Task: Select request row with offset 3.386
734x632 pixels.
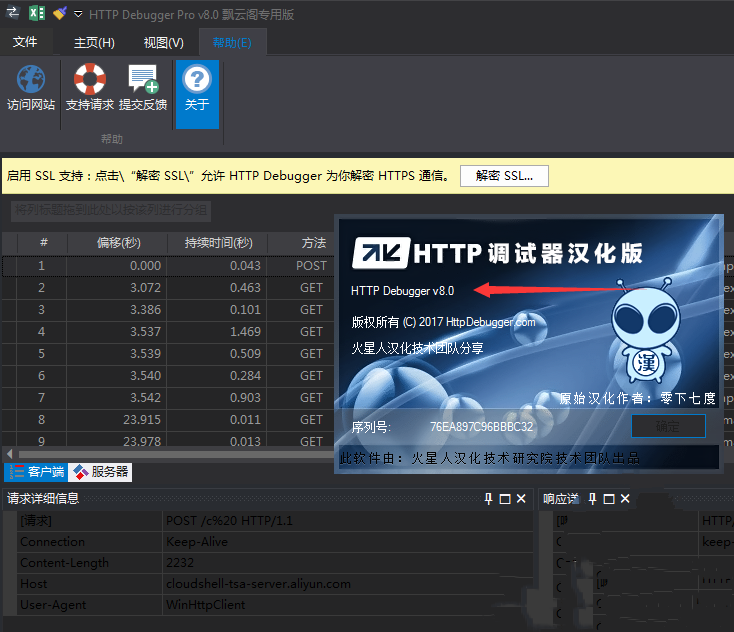Action: tap(169, 310)
